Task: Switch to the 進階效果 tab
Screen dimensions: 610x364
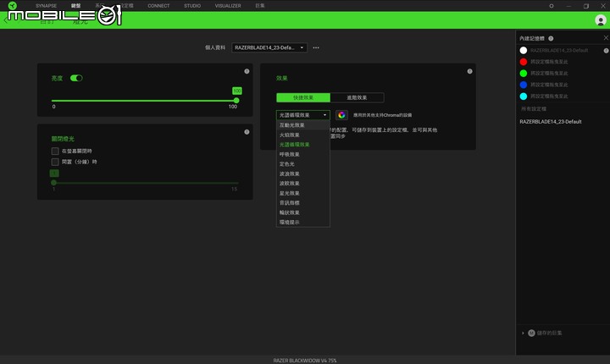Action: (357, 97)
